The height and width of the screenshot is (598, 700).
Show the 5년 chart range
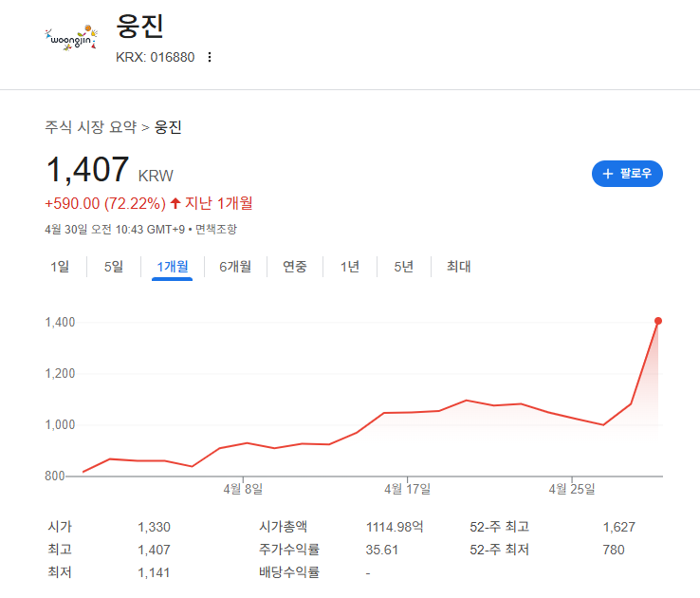pos(403,267)
